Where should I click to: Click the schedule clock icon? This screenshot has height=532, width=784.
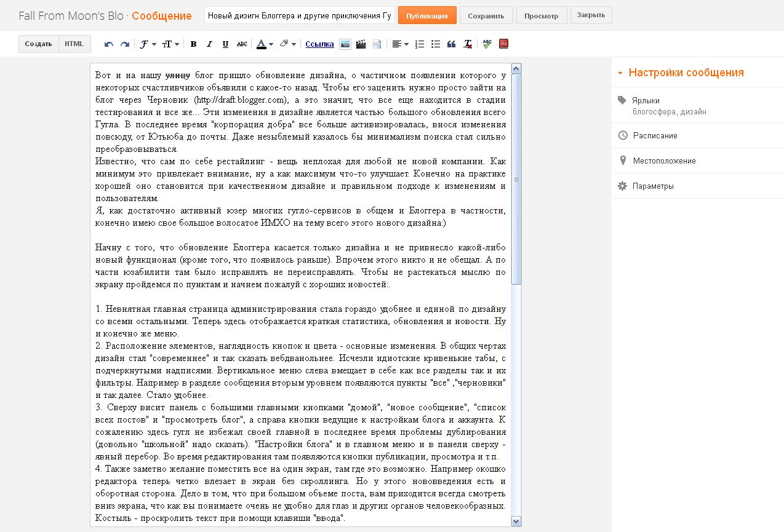[x=622, y=135]
